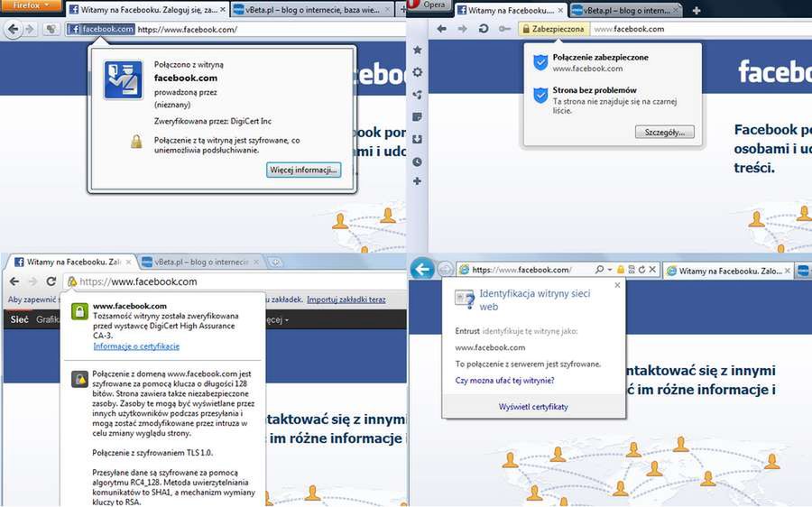Click the shield next to Strona bez problemów
Screen dimensions: 812x507
540,95
